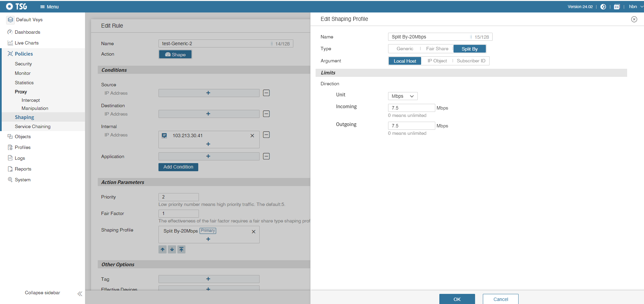The image size is (644, 304).
Task: Set argument to Subscriber ID
Action: pyautogui.click(x=471, y=61)
